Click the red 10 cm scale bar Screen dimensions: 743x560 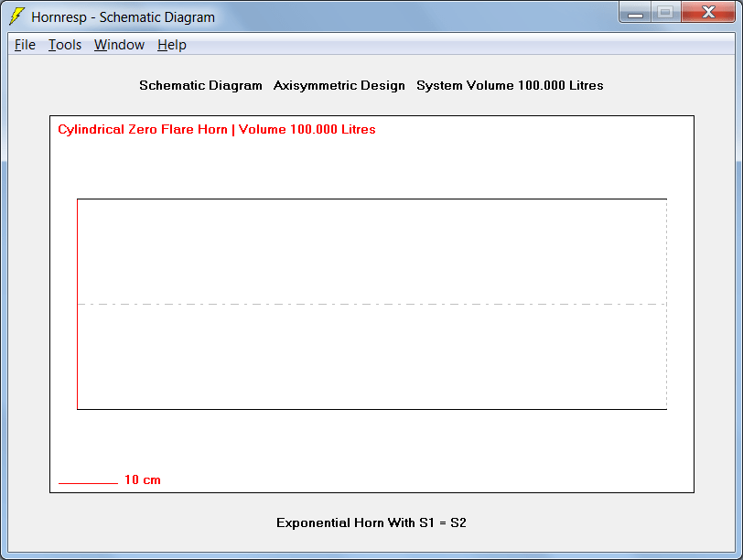(x=88, y=483)
